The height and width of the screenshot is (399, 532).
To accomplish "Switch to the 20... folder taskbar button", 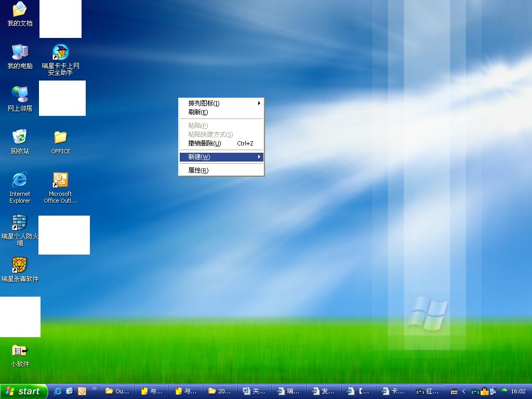I will click(x=220, y=392).
